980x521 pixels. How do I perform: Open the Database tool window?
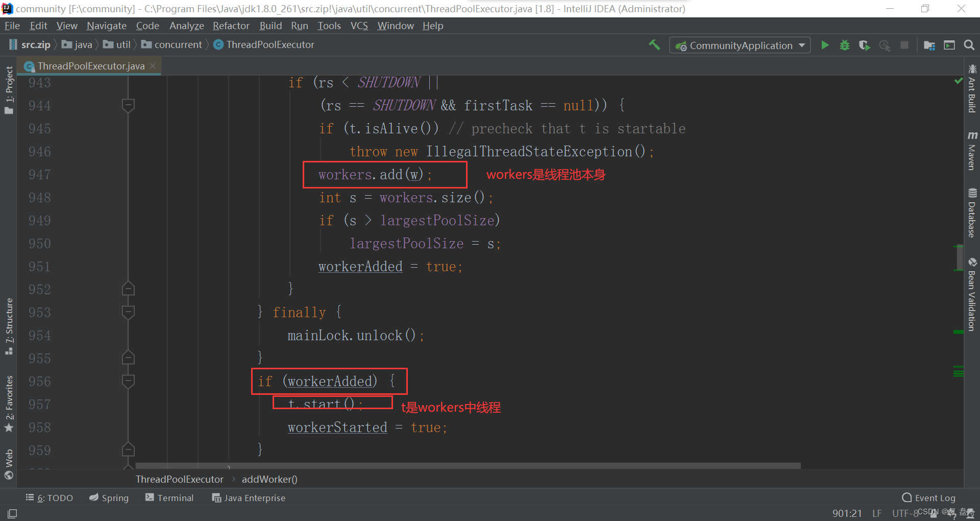972,213
